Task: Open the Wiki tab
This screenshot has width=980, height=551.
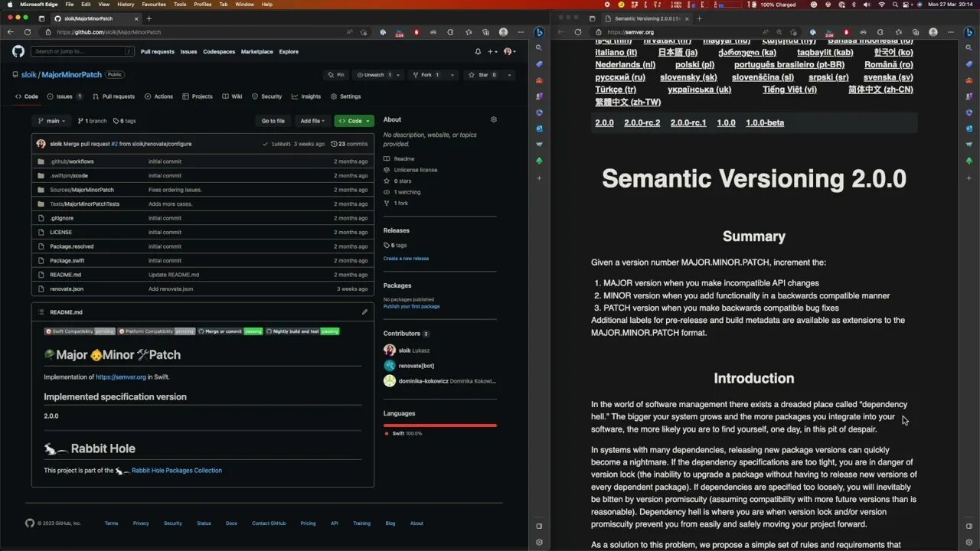Action: [233, 96]
